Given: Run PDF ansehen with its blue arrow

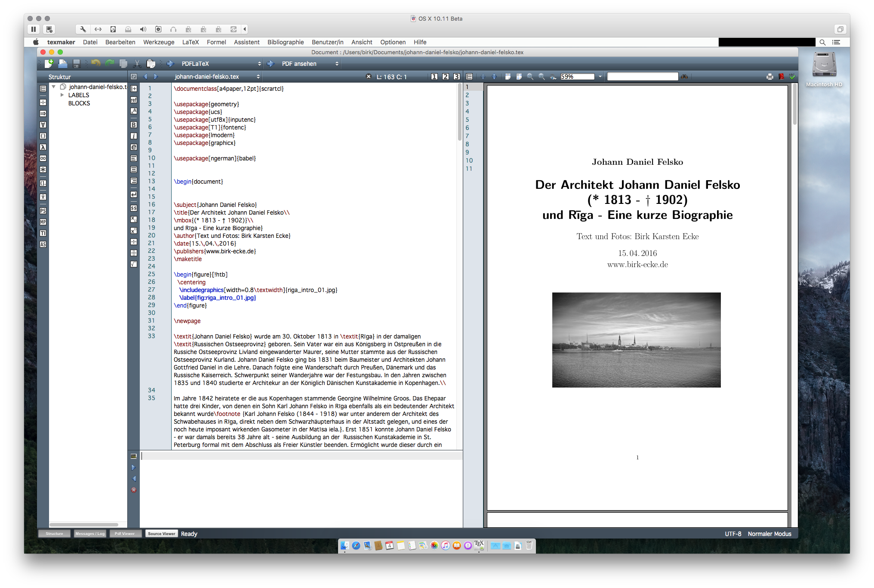Looking at the screenshot, I should pyautogui.click(x=271, y=64).
